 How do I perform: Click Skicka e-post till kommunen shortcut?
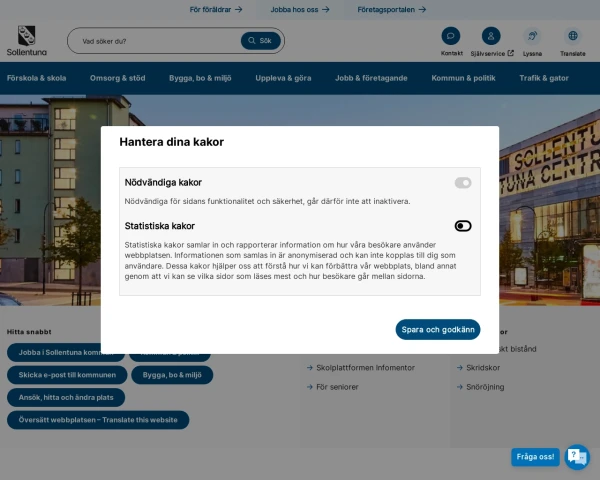(x=68, y=375)
